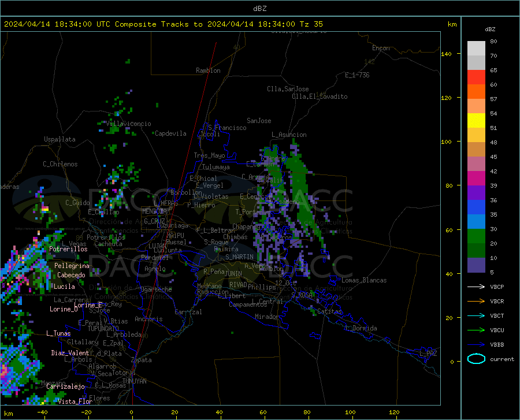Click the Zapata map label
Screen dimensions: 520x420
[142, 360]
